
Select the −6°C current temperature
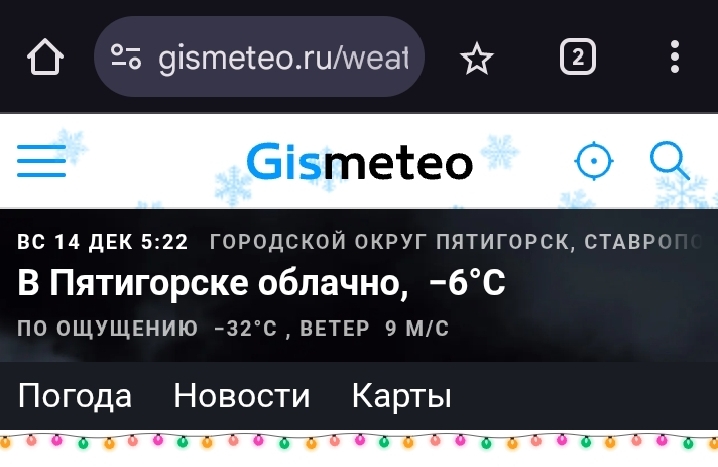click(467, 282)
